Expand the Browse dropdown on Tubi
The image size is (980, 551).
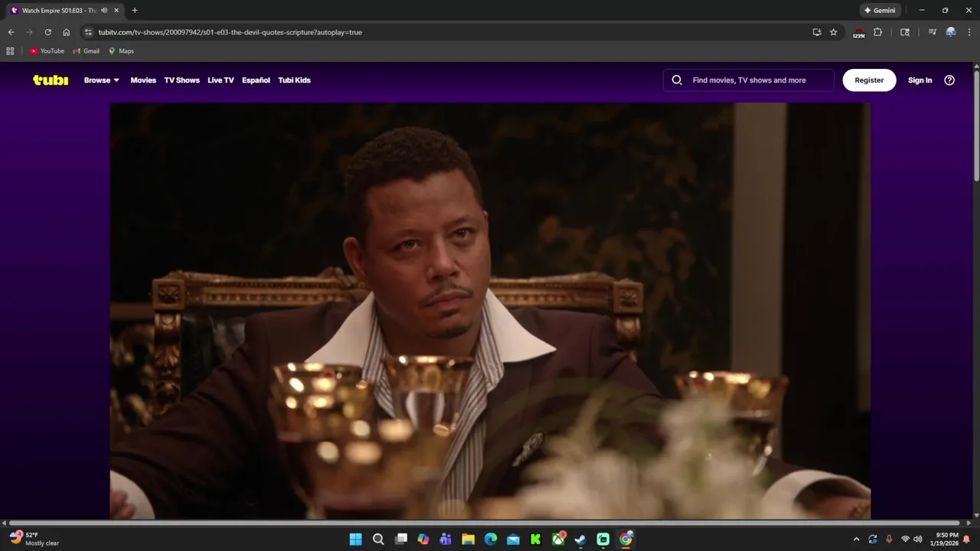coord(102,80)
